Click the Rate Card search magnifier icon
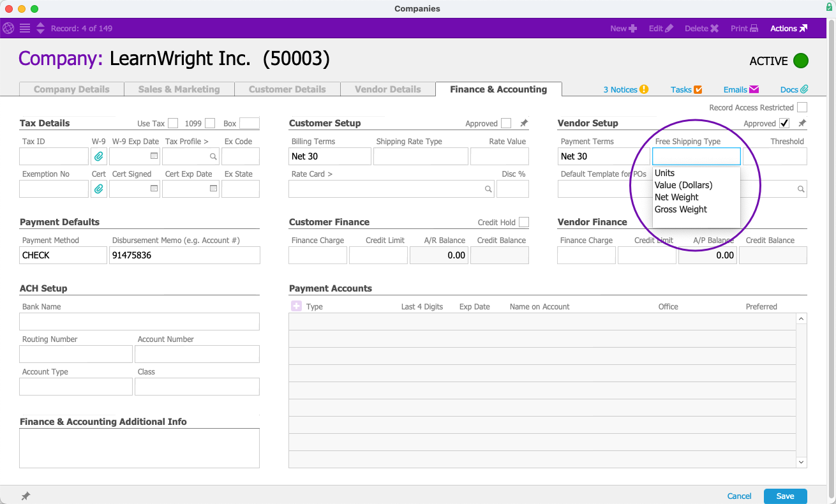 [488, 189]
